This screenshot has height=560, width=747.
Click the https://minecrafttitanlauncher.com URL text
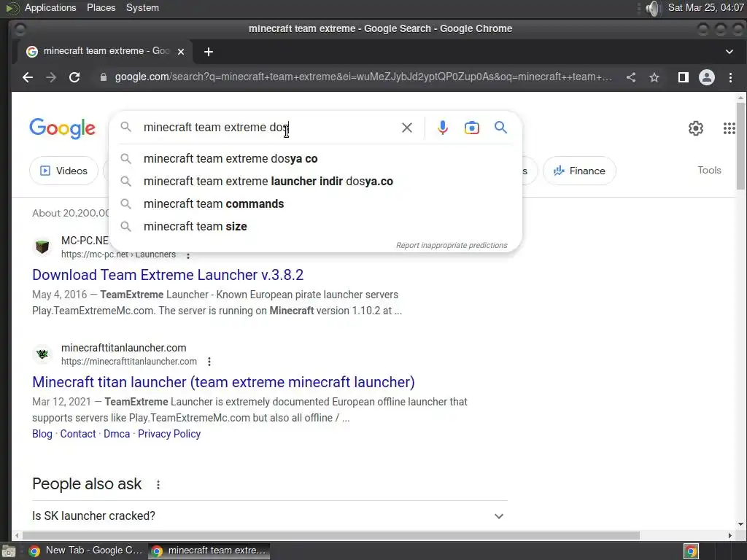(128, 362)
